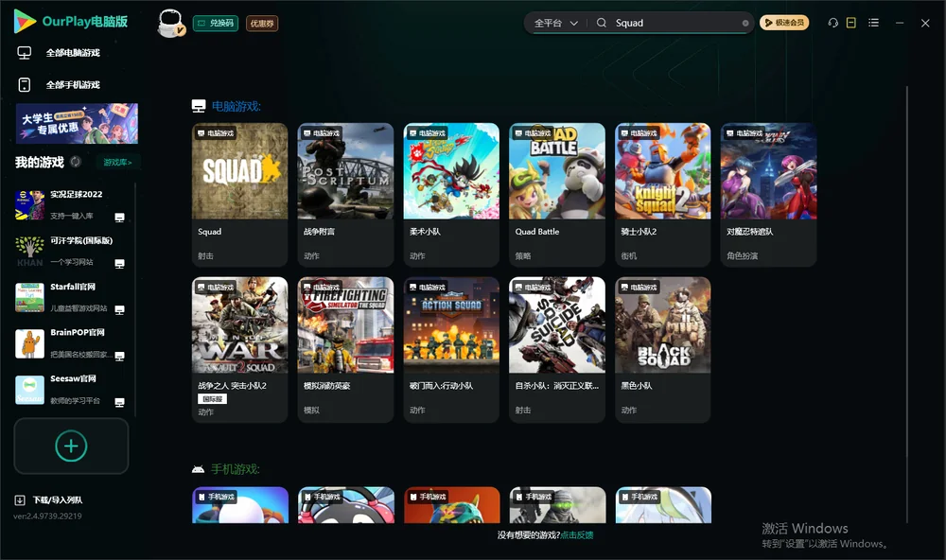Screen dimensions: 946x560
Task: Click the OurPlay logo icon
Action: 25,22
